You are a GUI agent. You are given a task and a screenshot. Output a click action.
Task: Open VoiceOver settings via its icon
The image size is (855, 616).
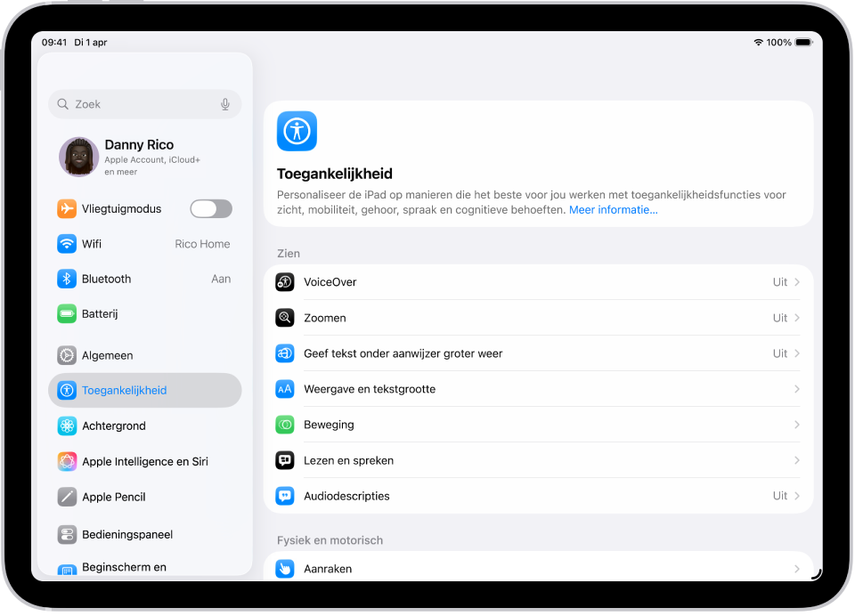coord(285,281)
